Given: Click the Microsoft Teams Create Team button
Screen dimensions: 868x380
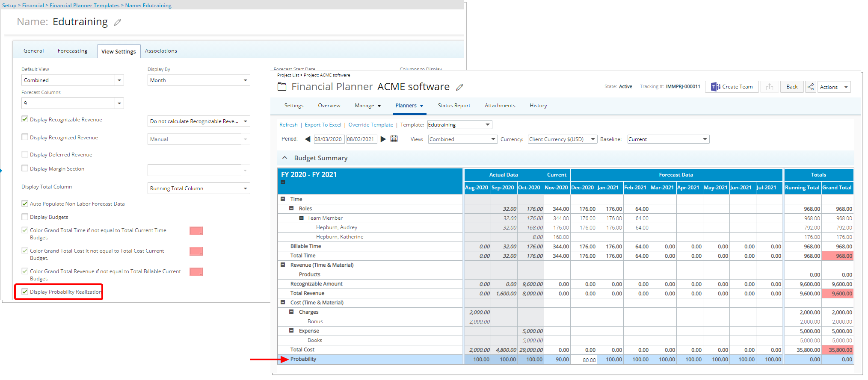Looking at the screenshot, I should [x=732, y=87].
